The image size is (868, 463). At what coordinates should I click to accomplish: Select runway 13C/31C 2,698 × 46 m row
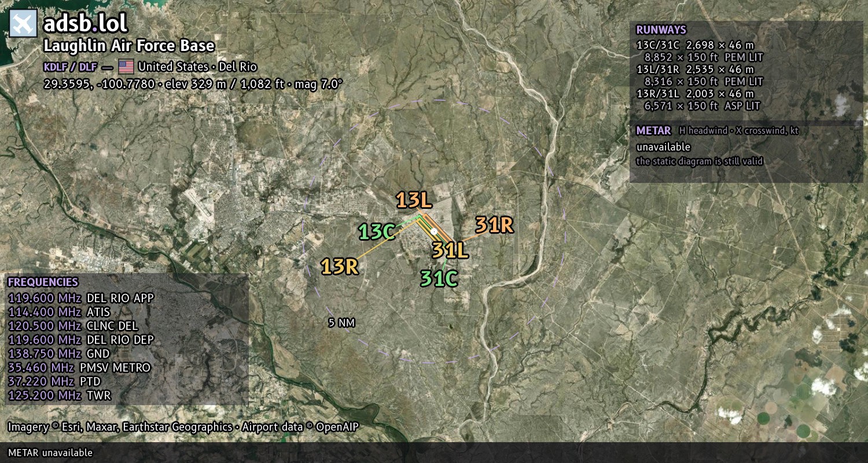[x=695, y=45]
